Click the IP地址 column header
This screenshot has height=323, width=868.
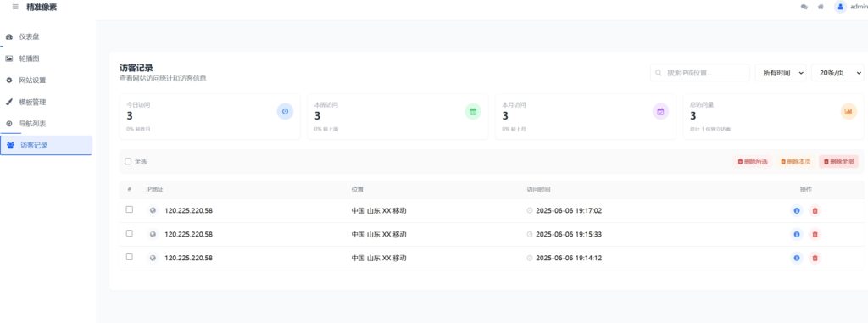(x=154, y=190)
